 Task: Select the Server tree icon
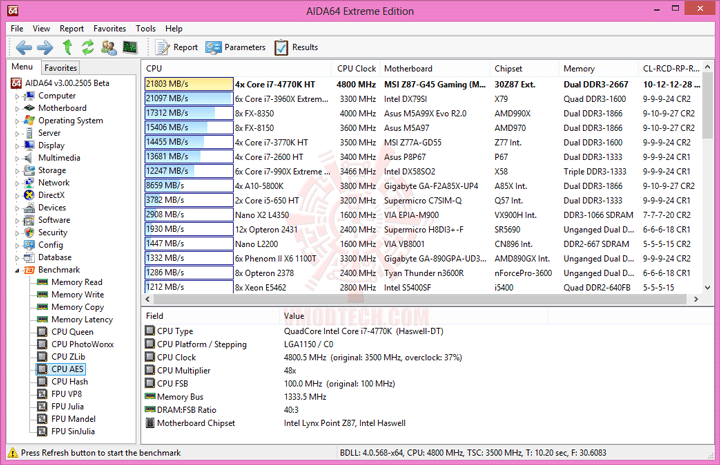click(x=29, y=133)
